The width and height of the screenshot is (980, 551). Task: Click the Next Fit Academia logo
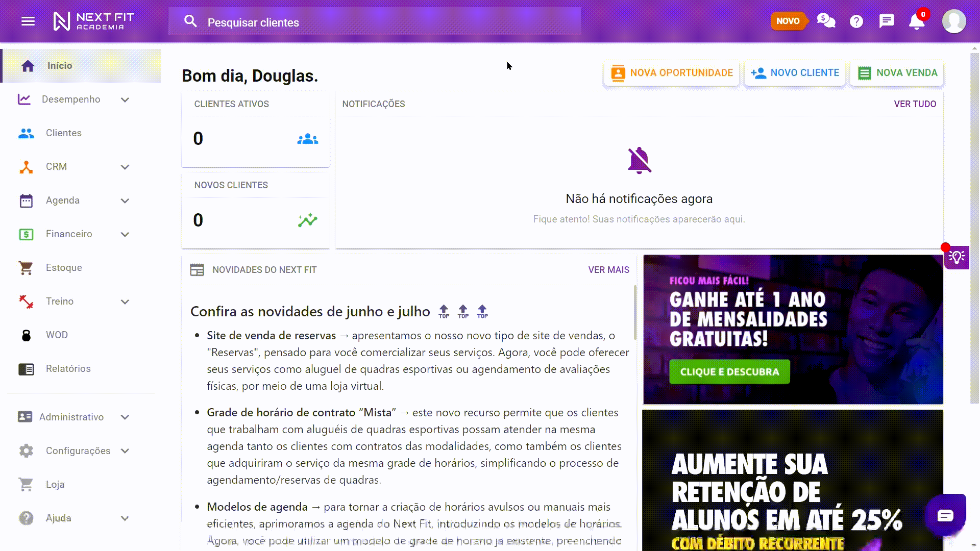click(x=93, y=21)
